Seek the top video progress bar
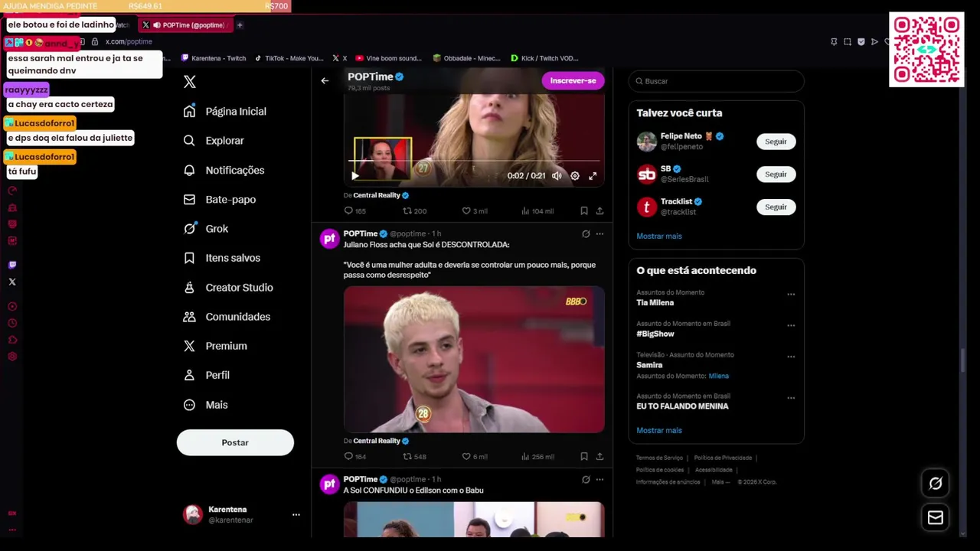 (473, 161)
